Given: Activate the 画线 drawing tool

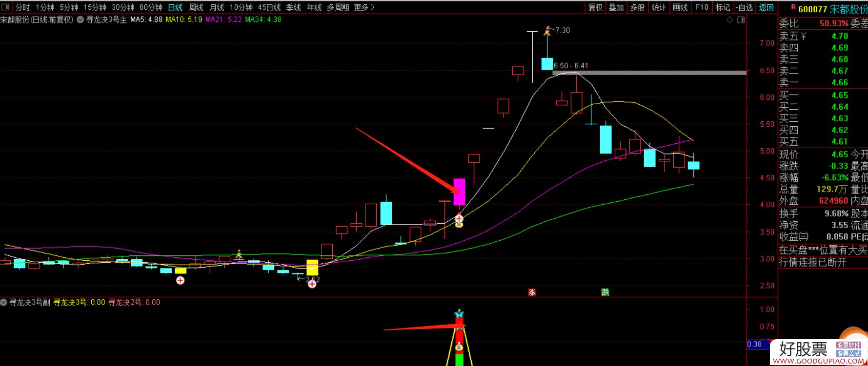Looking at the screenshot, I should coord(680,7).
